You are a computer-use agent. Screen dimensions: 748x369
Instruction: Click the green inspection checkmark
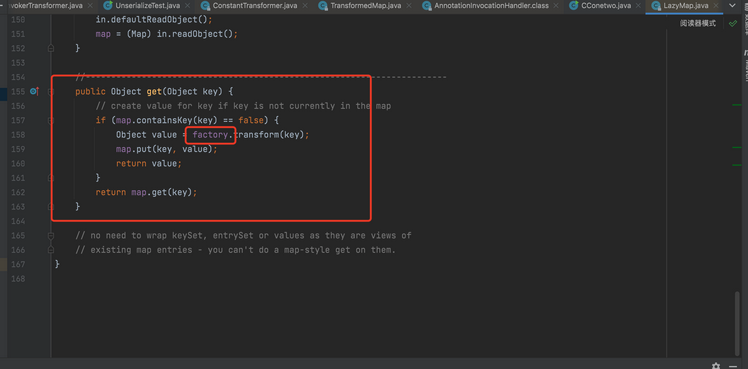tap(733, 23)
